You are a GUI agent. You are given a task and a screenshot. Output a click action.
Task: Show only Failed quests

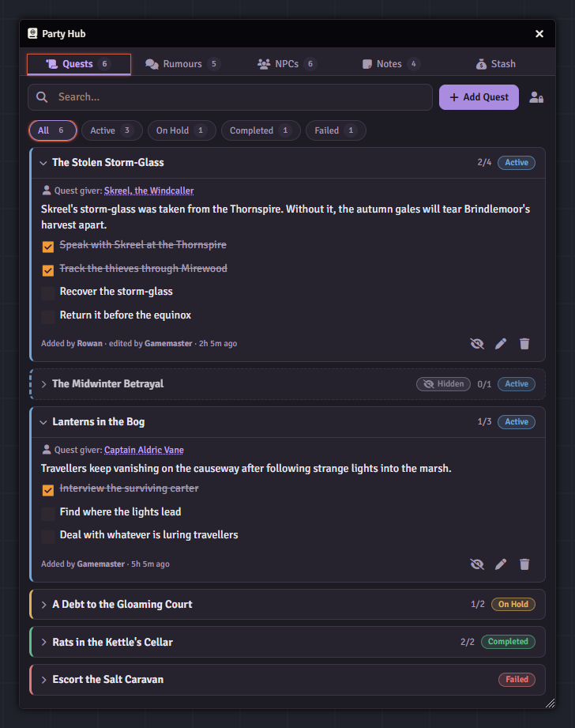pyautogui.click(x=336, y=130)
